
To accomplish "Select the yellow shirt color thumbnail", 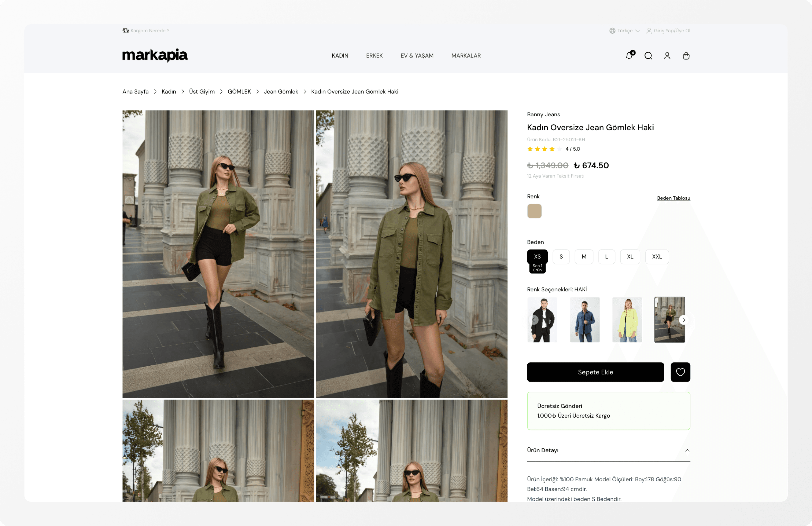I will [x=627, y=320].
